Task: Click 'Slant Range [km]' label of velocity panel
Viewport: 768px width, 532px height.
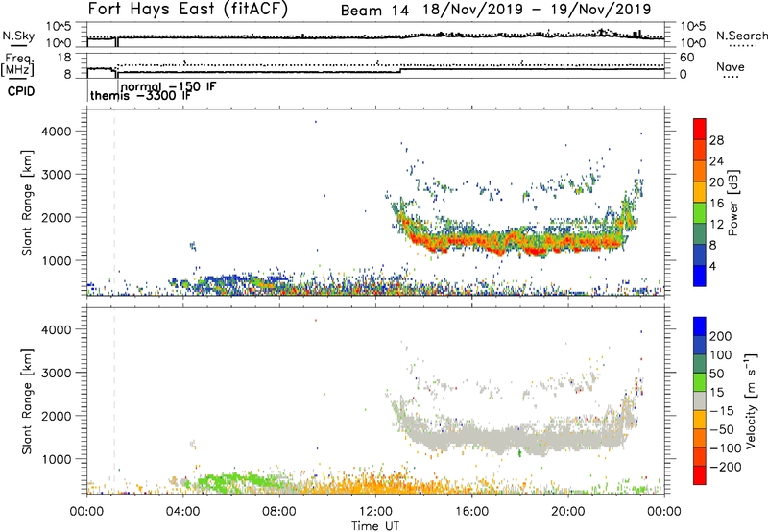Action: coord(27,401)
